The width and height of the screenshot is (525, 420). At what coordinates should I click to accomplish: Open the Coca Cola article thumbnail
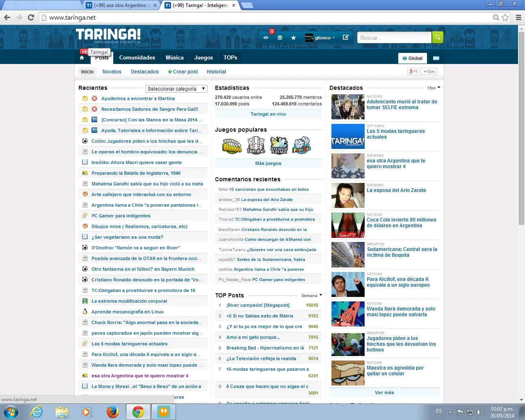(348, 225)
